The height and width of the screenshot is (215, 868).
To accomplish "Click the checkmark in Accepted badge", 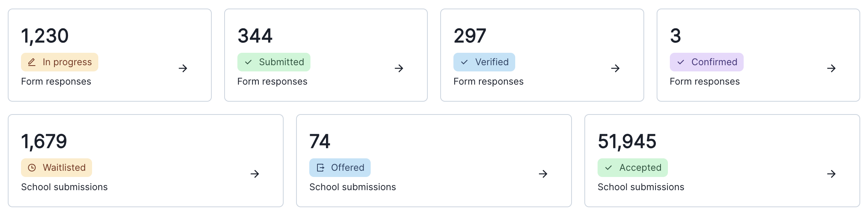I will tap(609, 168).
